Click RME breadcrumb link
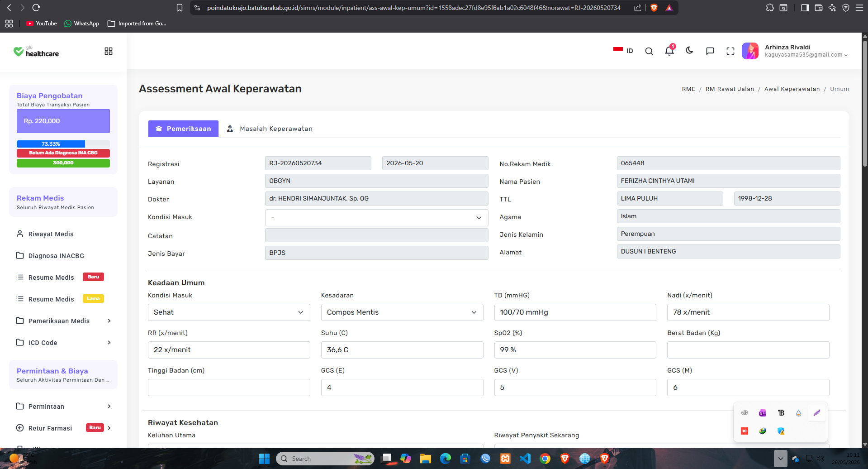Image resolution: width=868 pixels, height=469 pixels. (x=688, y=89)
